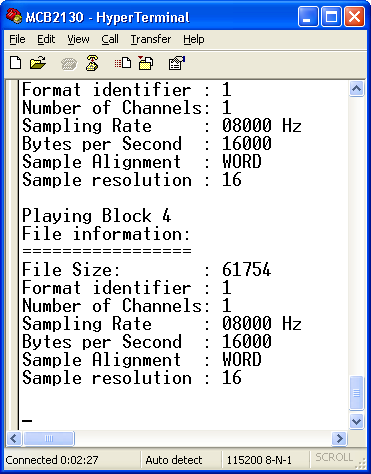
Task: Click the vertical scrollbar up arrow
Action: [356, 89]
